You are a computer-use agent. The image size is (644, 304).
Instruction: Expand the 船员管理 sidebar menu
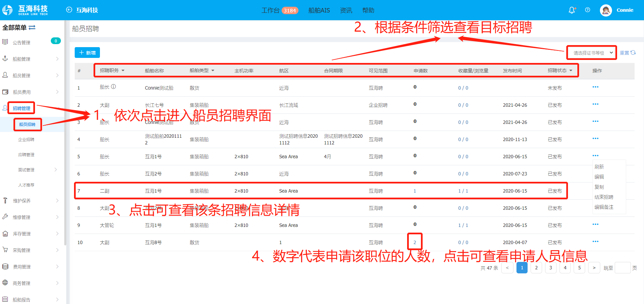[57, 75]
